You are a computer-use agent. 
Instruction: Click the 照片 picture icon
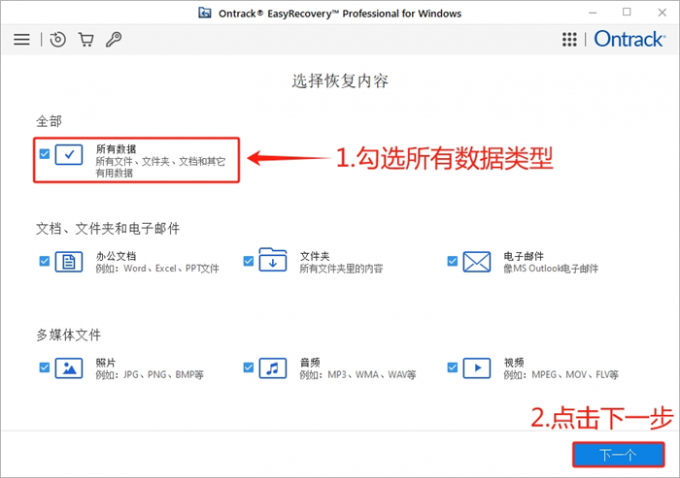pos(69,368)
